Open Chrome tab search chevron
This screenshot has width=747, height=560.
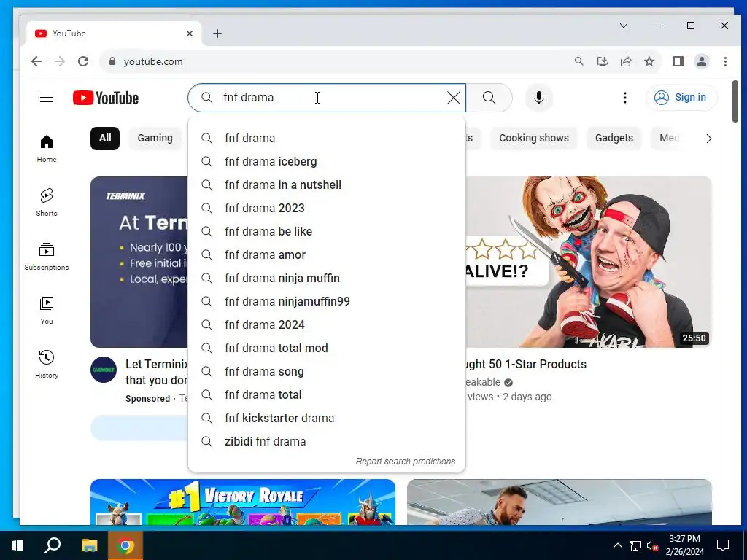[x=624, y=26]
